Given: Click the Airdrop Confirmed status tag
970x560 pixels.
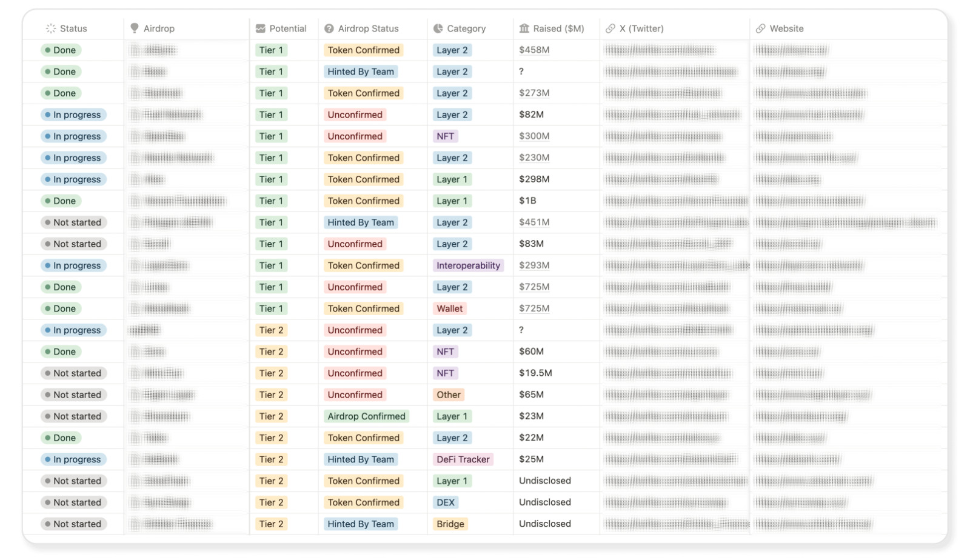Looking at the screenshot, I should (366, 416).
